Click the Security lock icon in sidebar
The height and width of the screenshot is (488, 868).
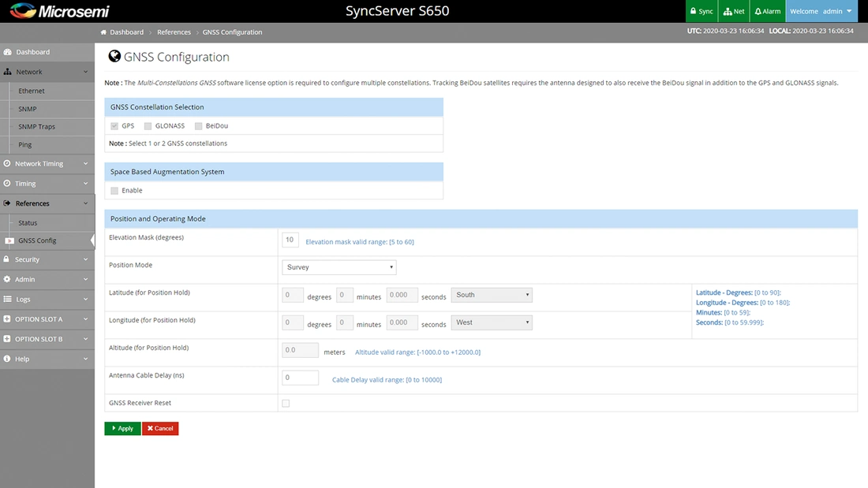pyautogui.click(x=6, y=259)
